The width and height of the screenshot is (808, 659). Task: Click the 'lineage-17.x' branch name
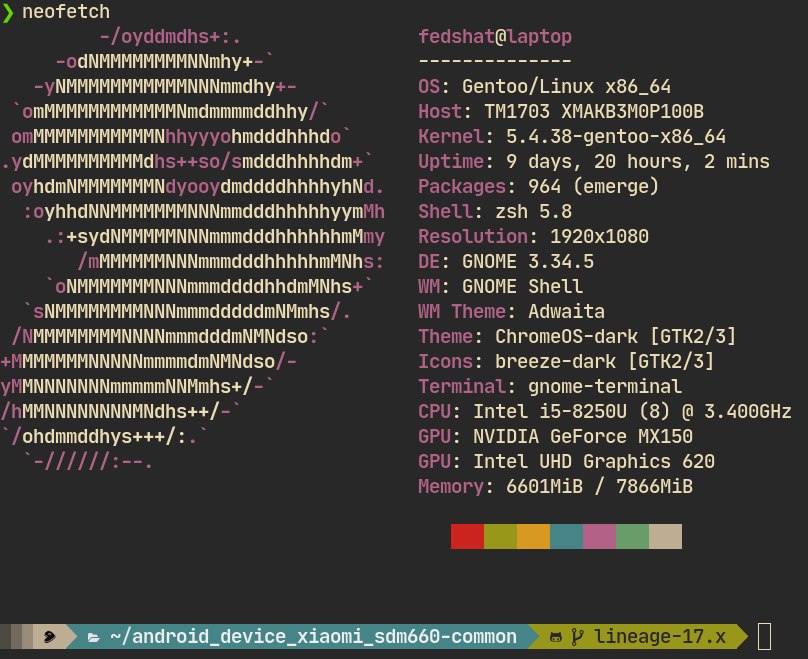tap(660, 637)
